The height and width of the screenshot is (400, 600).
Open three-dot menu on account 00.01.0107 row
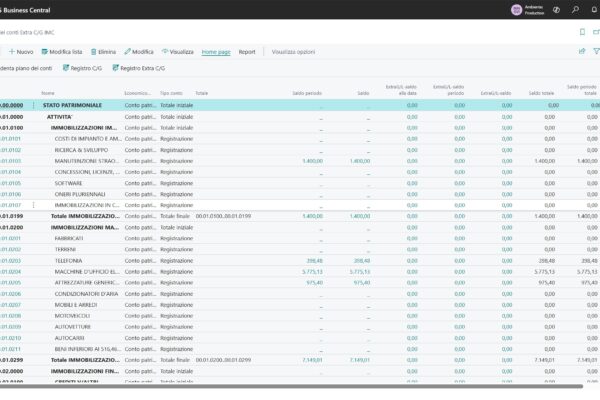tap(34, 205)
